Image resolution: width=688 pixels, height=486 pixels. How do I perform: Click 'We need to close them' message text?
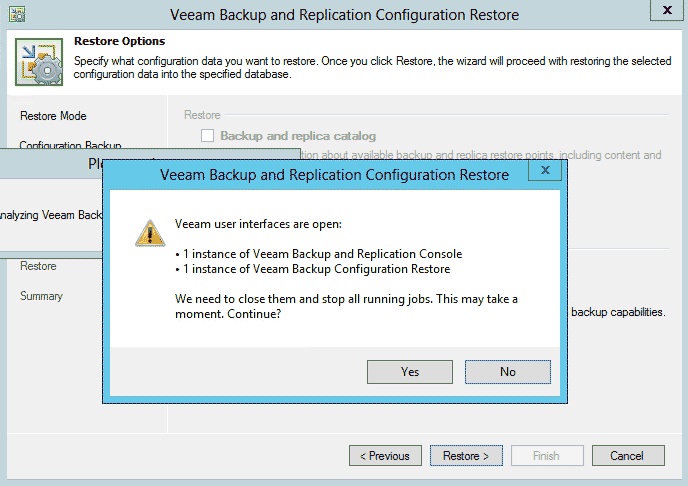coord(346,306)
